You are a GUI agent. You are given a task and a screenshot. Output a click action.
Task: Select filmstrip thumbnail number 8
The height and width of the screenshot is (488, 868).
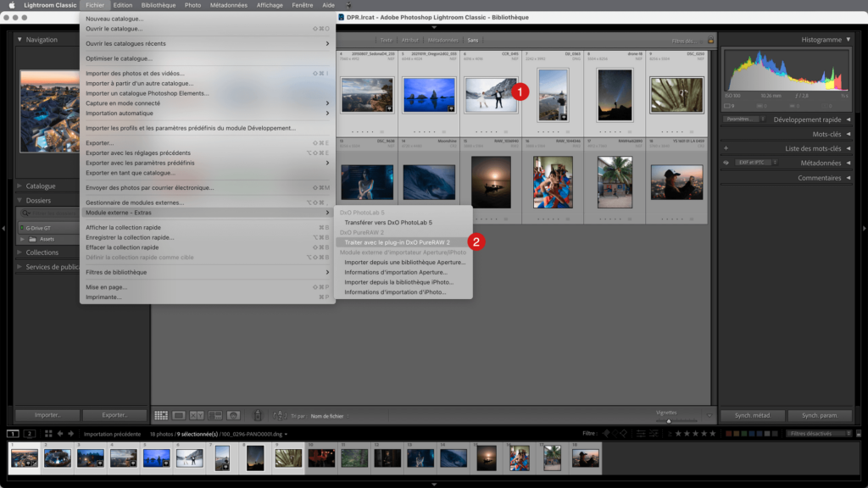tap(255, 458)
